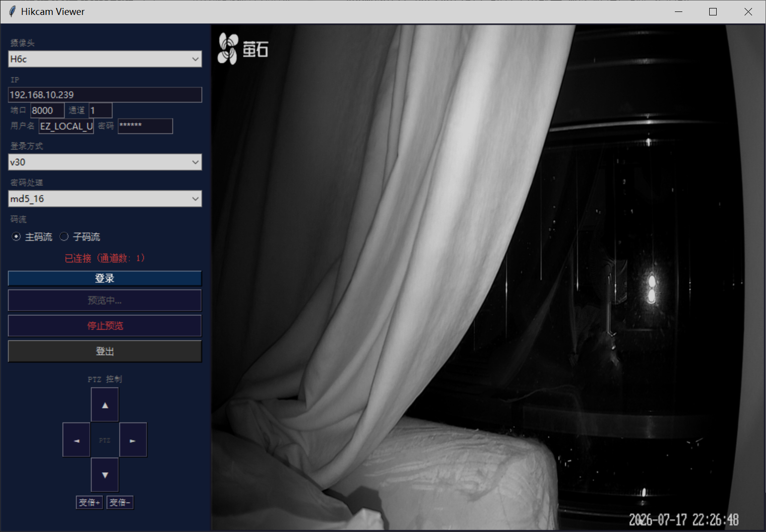The width and height of the screenshot is (766, 532).
Task: Tilt camera down with PTZ down arrow
Action: click(105, 475)
